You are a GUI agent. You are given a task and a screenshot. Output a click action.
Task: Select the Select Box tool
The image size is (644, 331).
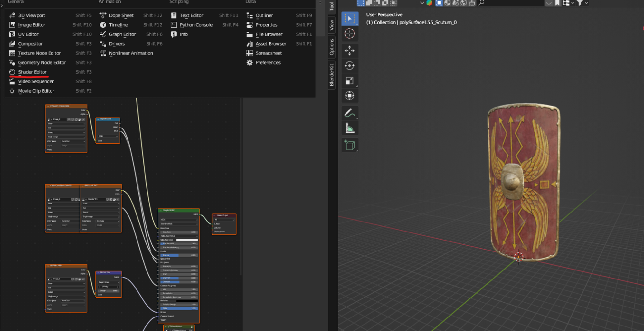(x=350, y=18)
